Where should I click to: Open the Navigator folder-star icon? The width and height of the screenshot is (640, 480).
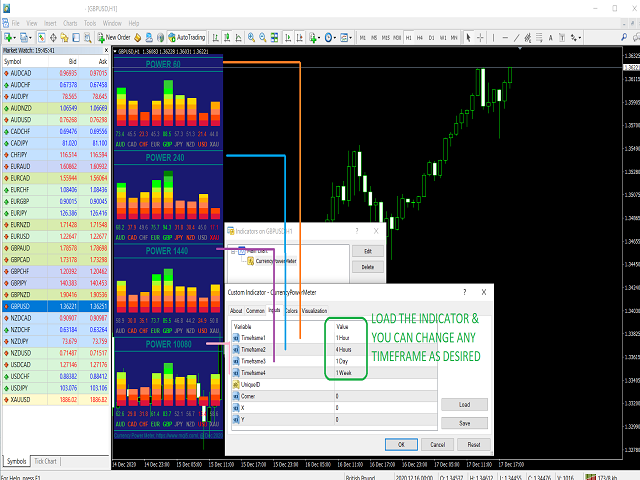tap(64, 38)
